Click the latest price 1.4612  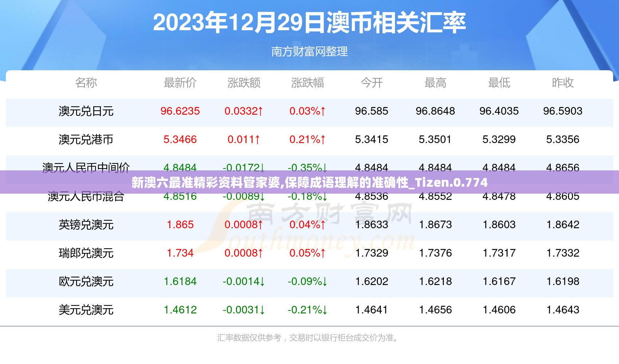point(180,310)
